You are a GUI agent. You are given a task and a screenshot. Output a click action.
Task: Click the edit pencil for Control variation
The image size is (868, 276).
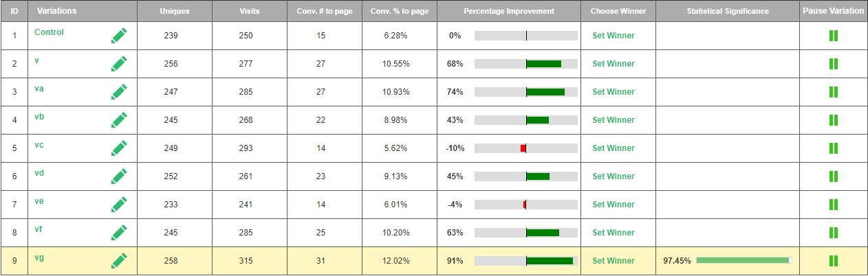(x=119, y=36)
